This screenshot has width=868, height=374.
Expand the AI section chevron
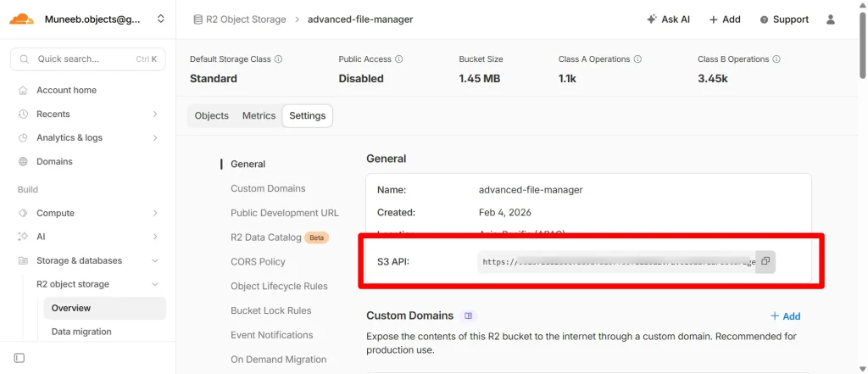coord(155,237)
